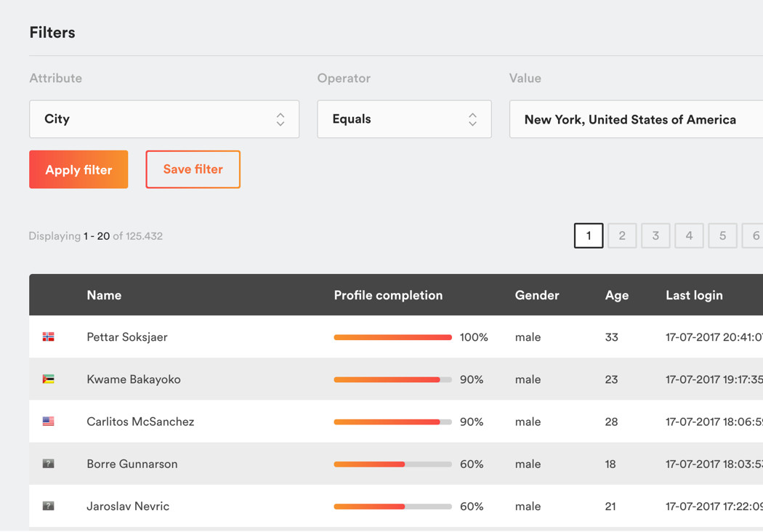Sort table by Profile completion header
Viewport: 763px width, 532px height.
point(388,295)
